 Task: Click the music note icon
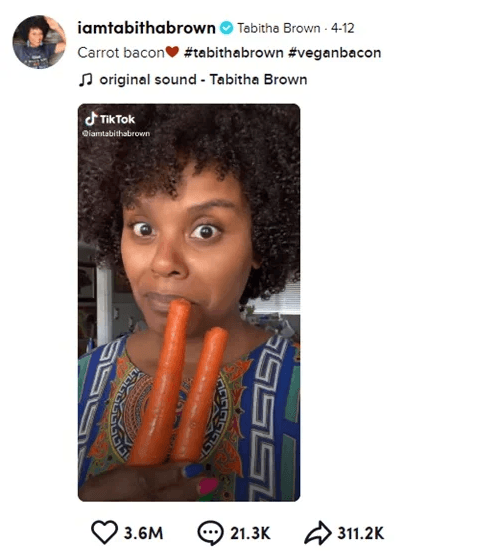click(85, 80)
